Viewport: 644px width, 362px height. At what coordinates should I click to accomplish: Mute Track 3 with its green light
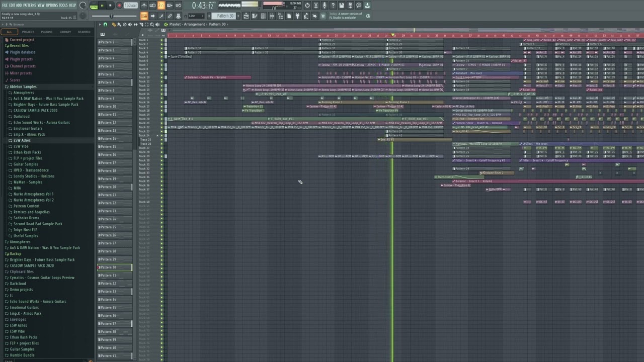162,48
